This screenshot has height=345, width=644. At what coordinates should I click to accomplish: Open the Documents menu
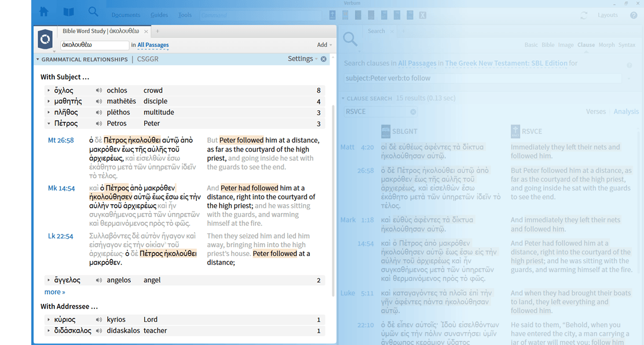click(126, 15)
